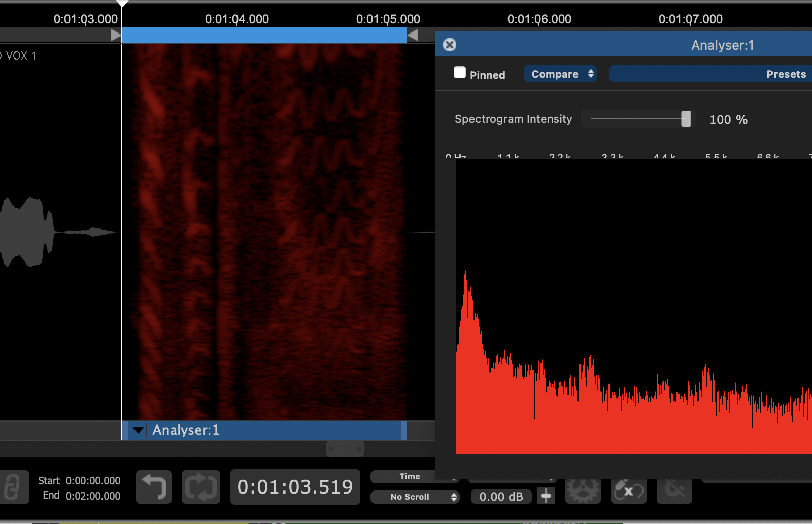Click the link icon beside Start/End times
The height and width of the screenshot is (524, 812).
pyautogui.click(x=13, y=487)
